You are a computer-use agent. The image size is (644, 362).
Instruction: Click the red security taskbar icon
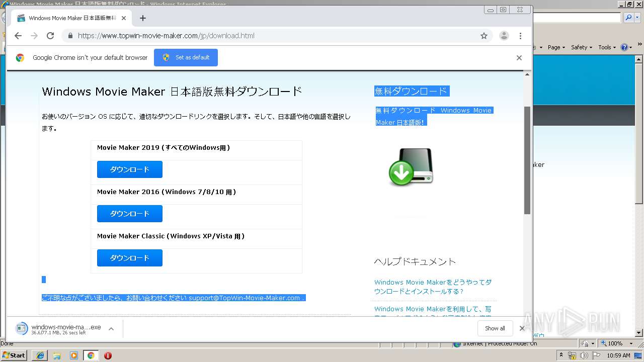[x=108, y=355]
